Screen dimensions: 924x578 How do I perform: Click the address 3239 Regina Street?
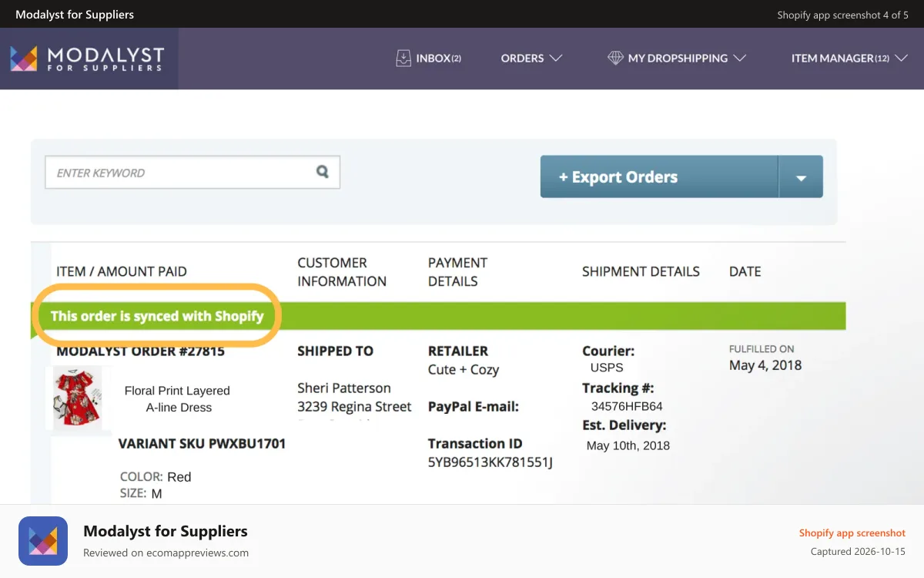pos(354,406)
